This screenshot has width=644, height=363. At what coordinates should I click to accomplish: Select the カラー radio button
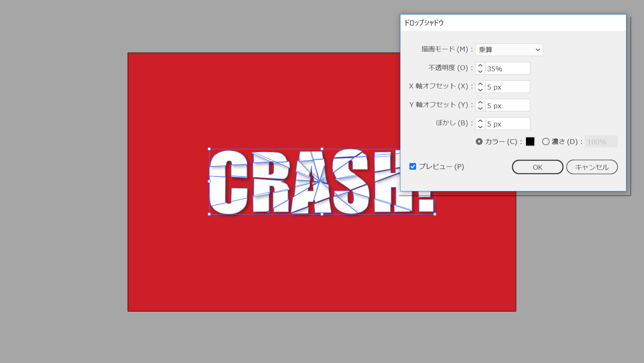pos(479,142)
